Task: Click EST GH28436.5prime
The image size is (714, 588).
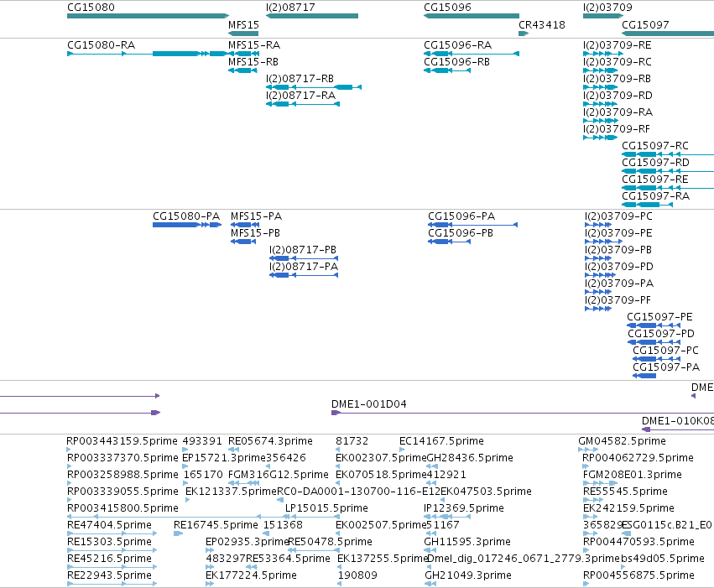Action: [x=470, y=458]
